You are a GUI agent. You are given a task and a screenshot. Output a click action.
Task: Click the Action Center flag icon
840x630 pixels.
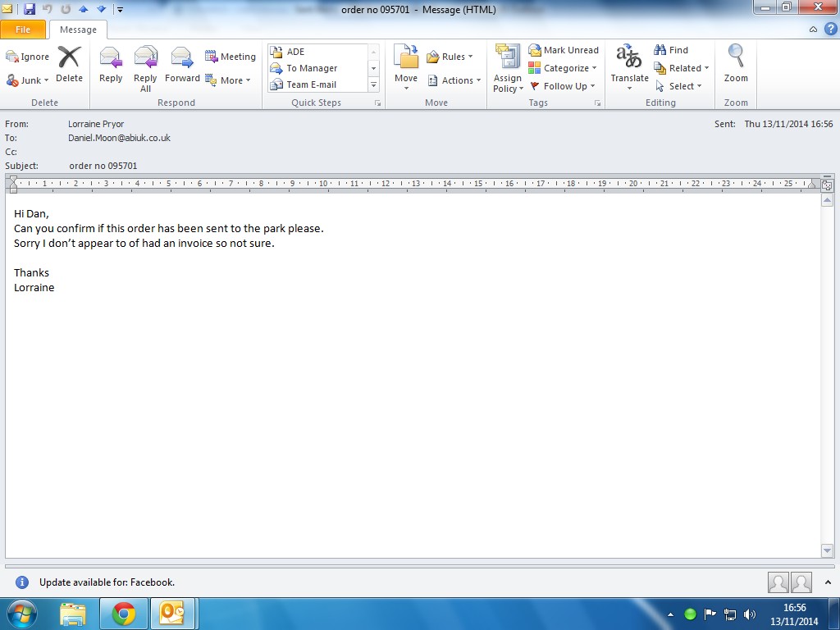click(x=710, y=614)
